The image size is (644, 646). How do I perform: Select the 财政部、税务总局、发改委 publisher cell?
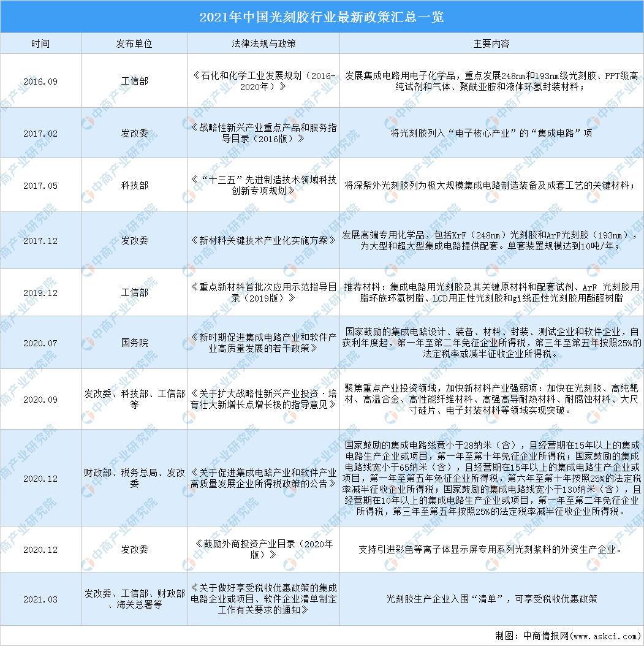134,479
